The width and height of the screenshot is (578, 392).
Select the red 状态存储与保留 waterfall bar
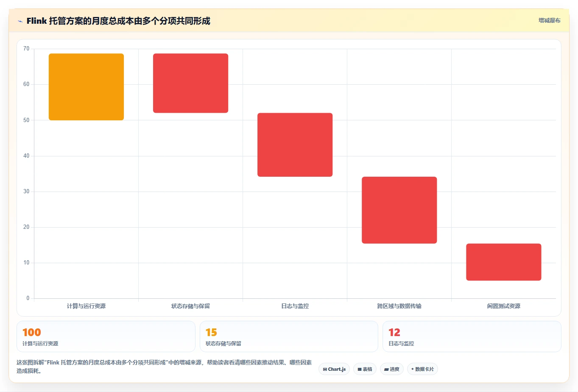(x=190, y=83)
